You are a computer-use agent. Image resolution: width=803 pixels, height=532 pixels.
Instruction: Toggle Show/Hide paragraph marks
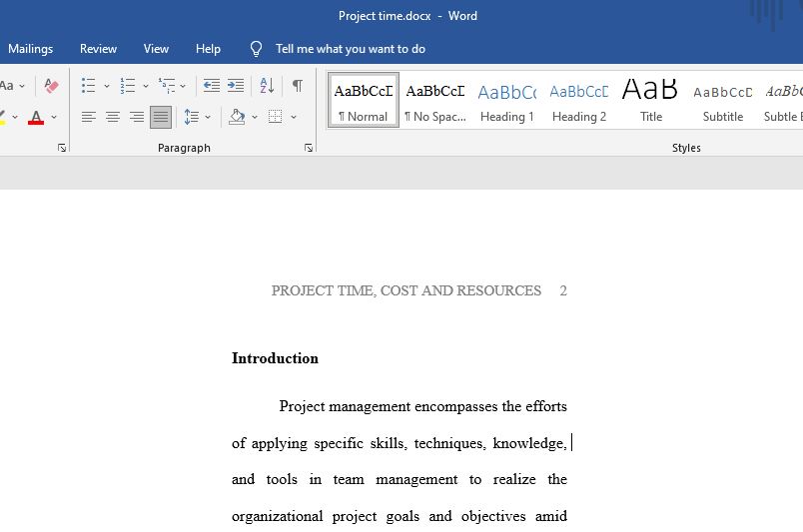click(x=297, y=86)
